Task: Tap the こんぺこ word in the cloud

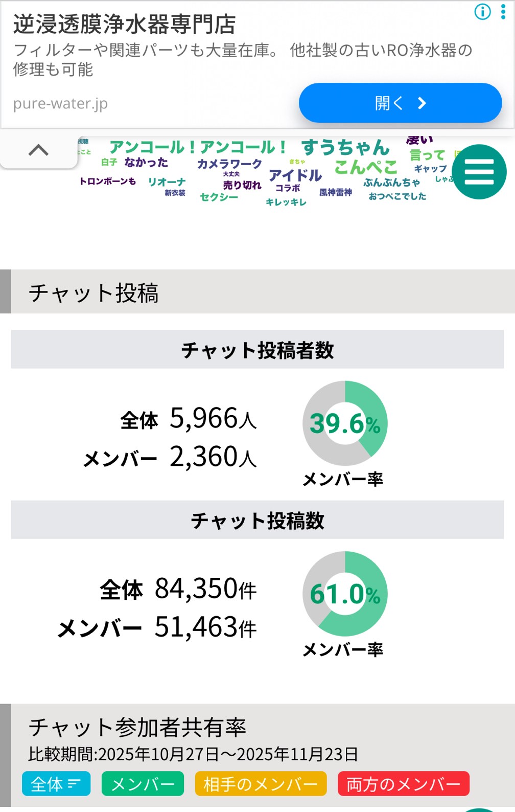Action: 365,167
